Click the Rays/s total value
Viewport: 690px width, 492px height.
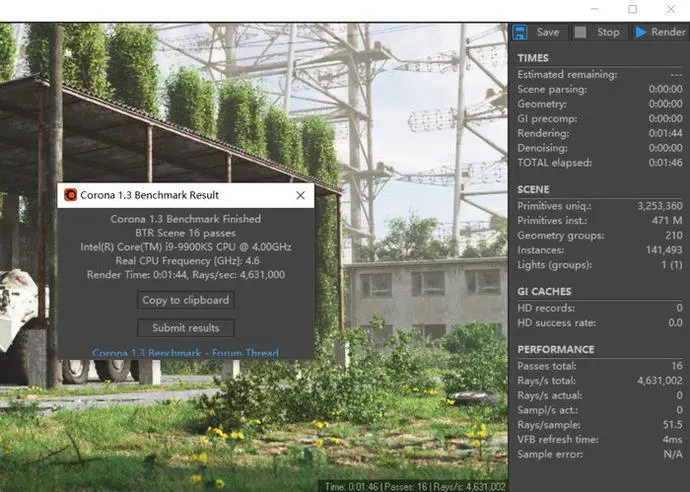click(660, 381)
